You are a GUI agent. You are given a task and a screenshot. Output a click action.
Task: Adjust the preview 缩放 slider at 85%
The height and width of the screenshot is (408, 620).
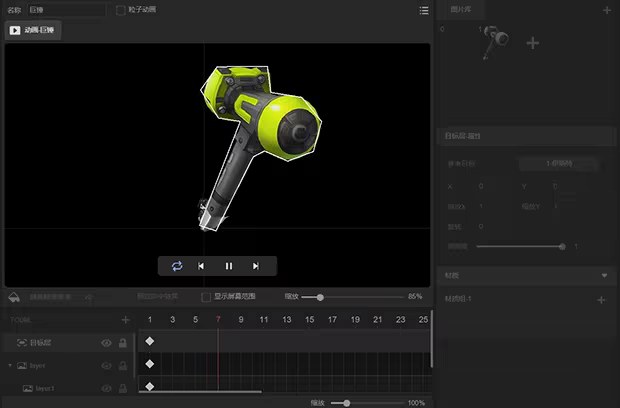coord(320,297)
